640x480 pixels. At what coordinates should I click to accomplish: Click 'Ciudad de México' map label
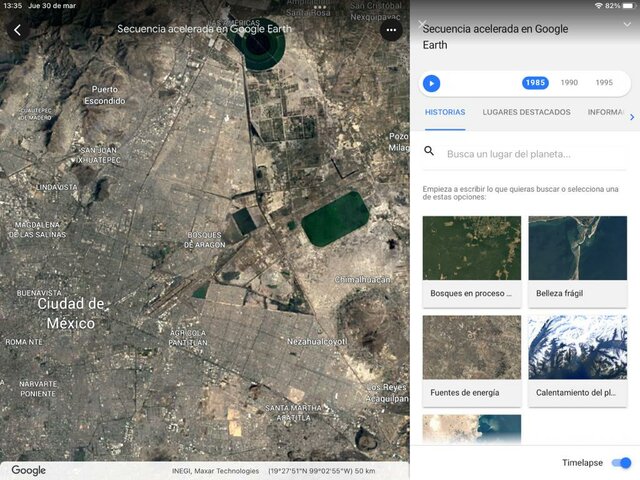71,313
